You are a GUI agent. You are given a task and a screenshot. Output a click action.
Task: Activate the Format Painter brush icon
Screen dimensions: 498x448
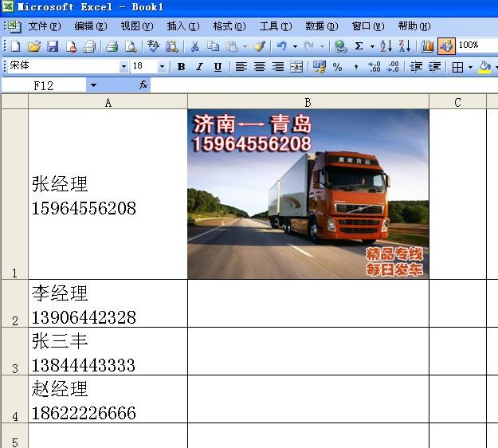click(259, 47)
